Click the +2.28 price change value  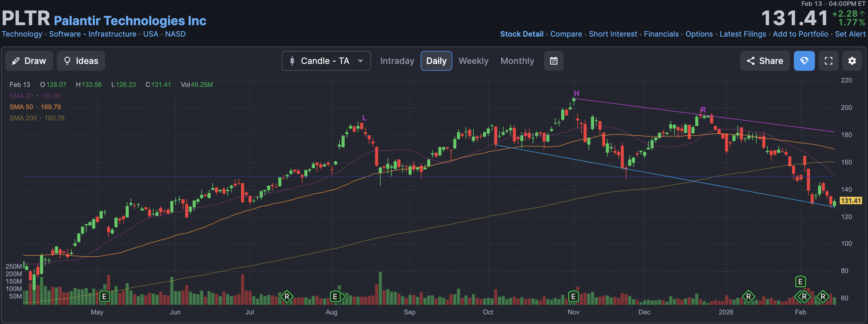coord(845,14)
